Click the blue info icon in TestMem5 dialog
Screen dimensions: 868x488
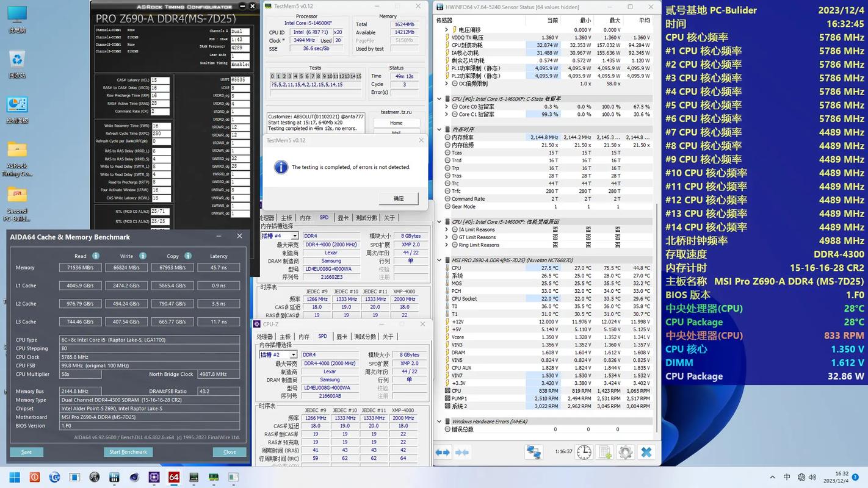tap(281, 167)
